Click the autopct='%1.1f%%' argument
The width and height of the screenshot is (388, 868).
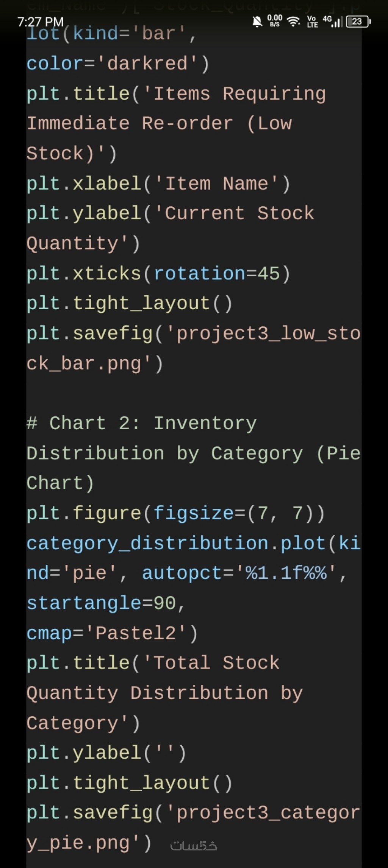coord(239,573)
